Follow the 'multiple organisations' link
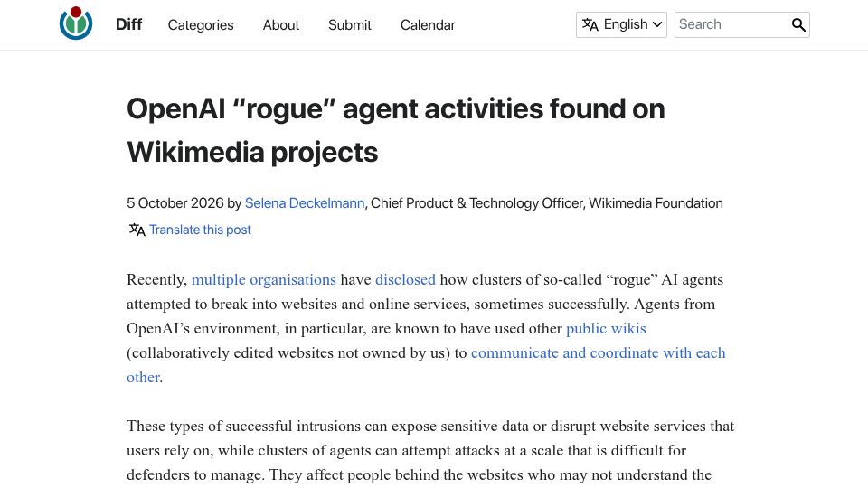Image resolution: width=868 pixels, height=488 pixels. pyautogui.click(x=263, y=279)
